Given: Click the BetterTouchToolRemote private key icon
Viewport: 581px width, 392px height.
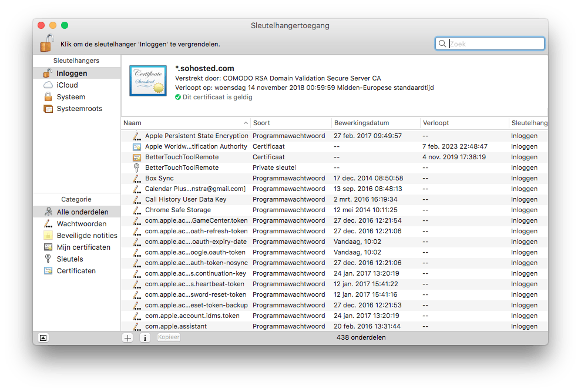Looking at the screenshot, I should pyautogui.click(x=137, y=167).
